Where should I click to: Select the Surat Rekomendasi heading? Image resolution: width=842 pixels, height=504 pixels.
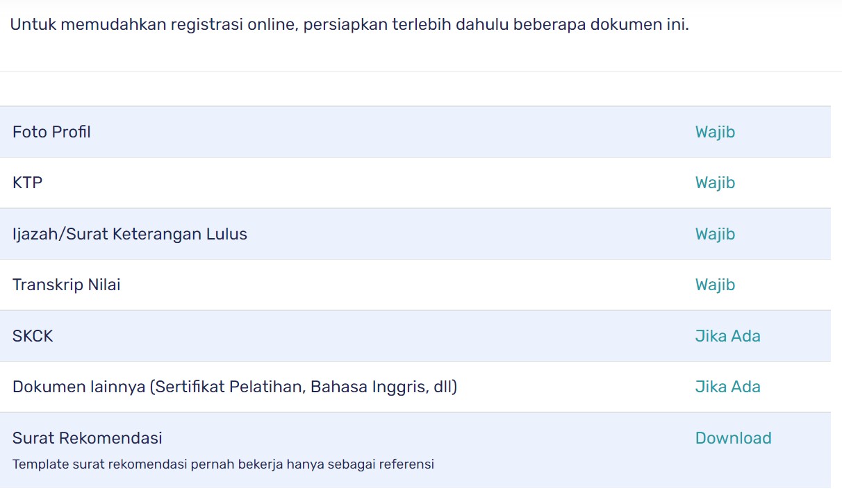coord(88,438)
